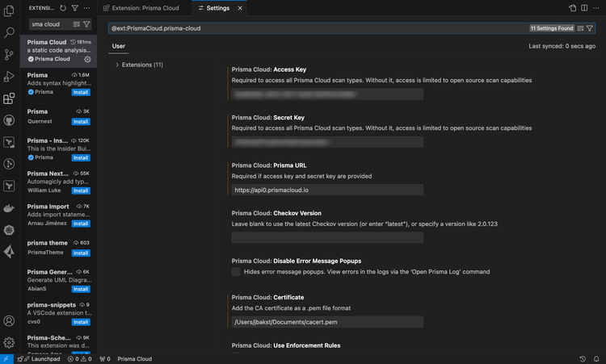Edit the Access Key field
The image size is (606, 364).
coord(327,94)
